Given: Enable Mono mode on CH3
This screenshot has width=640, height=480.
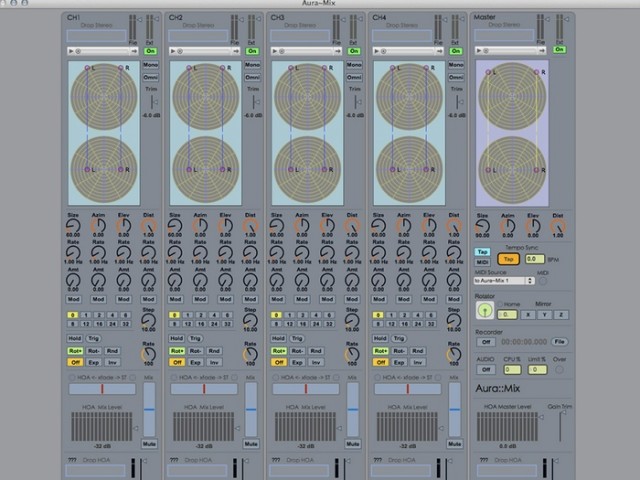Looking at the screenshot, I should point(355,65).
